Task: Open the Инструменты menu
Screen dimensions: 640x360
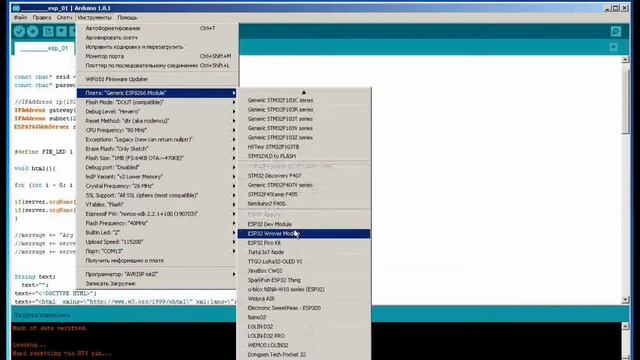Action: point(94,18)
